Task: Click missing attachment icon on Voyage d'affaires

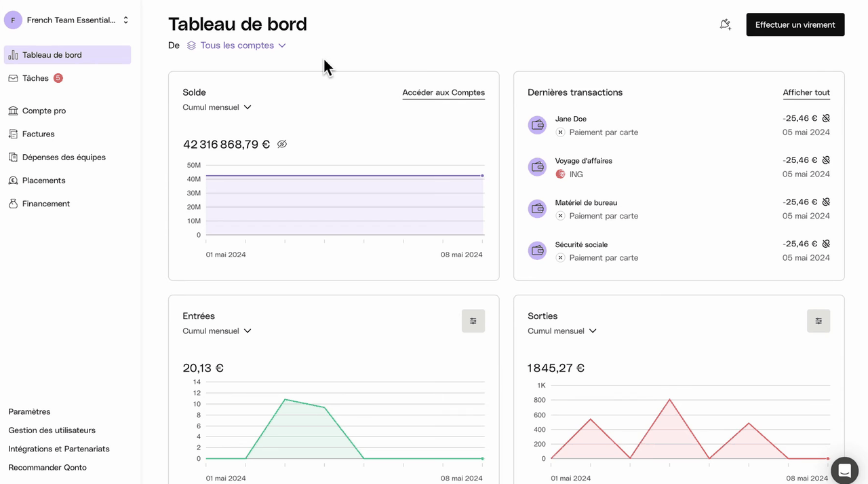Action: 826,160
